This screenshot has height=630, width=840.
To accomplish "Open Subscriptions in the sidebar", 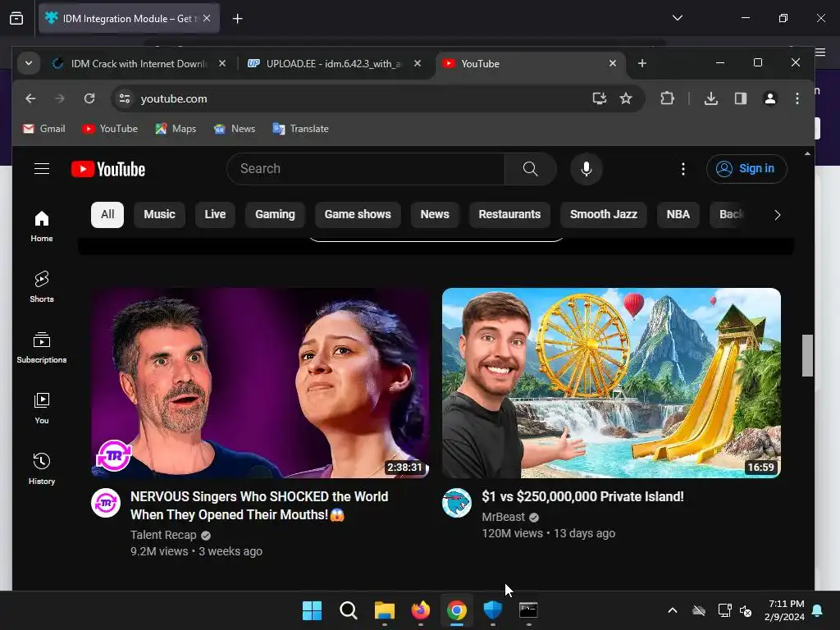I will [x=42, y=347].
